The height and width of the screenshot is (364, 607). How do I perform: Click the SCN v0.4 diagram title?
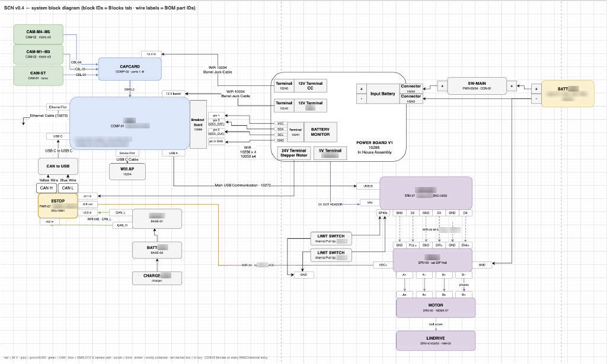click(x=100, y=8)
